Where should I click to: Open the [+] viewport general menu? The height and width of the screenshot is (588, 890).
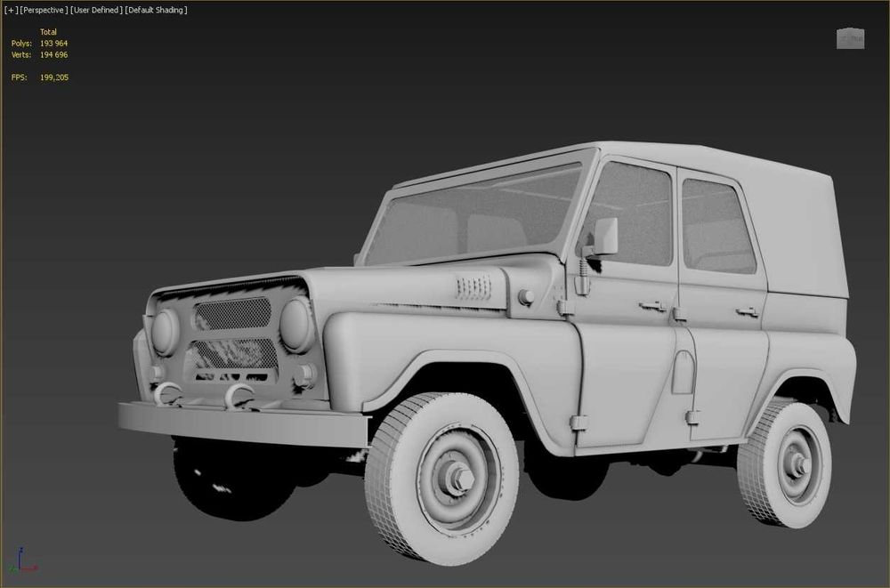point(11,10)
